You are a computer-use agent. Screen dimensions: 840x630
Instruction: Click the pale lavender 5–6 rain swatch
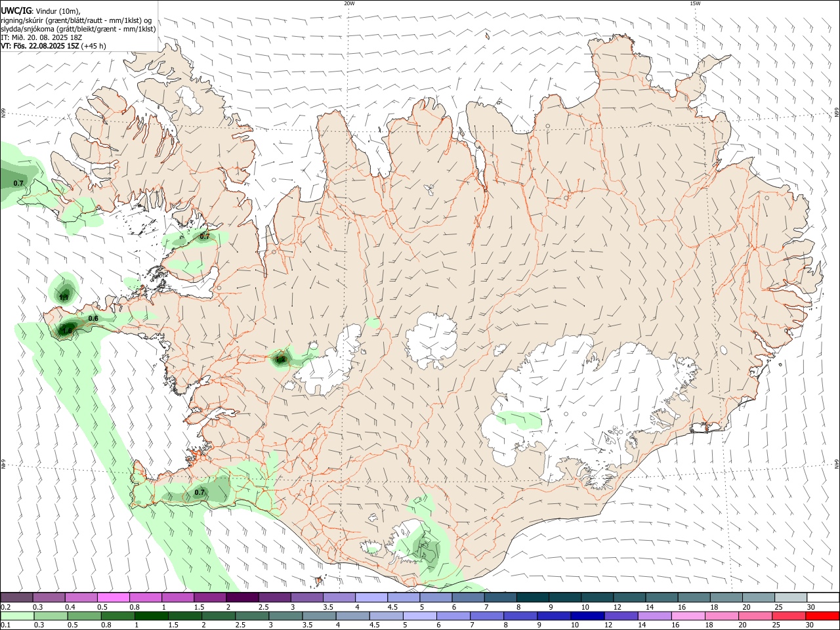tap(419, 616)
